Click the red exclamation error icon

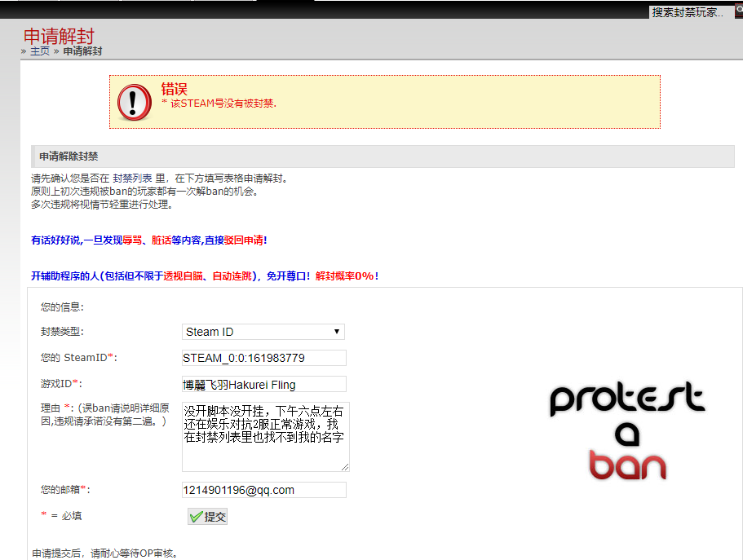coord(135,102)
